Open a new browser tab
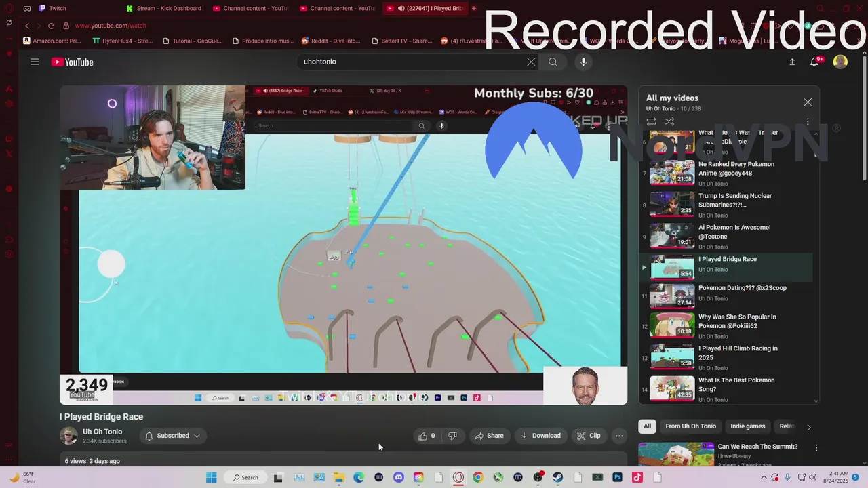Screen dimensions: 868x488 coord(473,8)
